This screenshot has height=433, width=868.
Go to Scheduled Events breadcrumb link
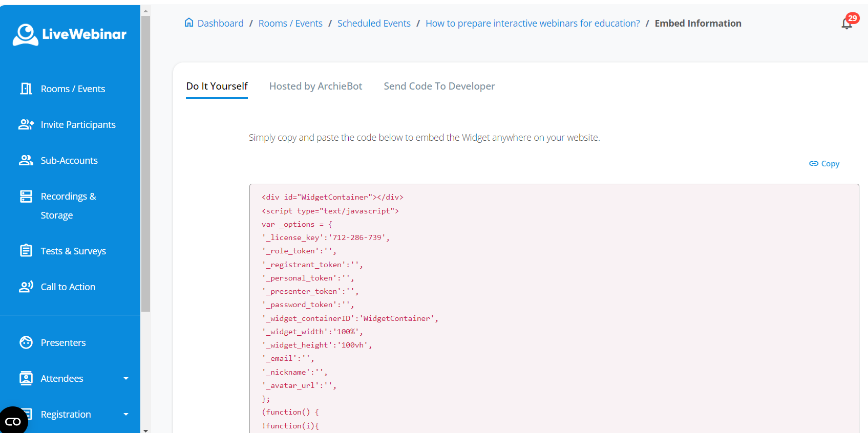374,24
